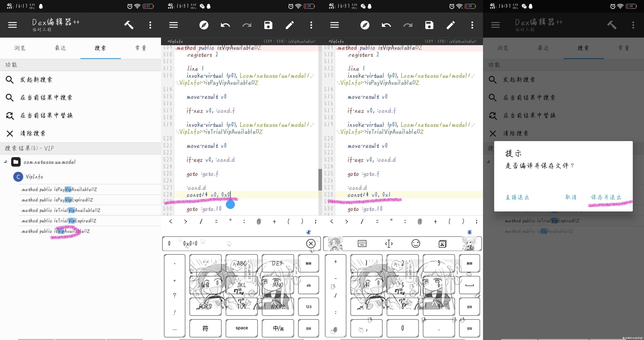Undo last edit in second screenshot toolbar
This screenshot has height=340, width=644.
click(225, 25)
